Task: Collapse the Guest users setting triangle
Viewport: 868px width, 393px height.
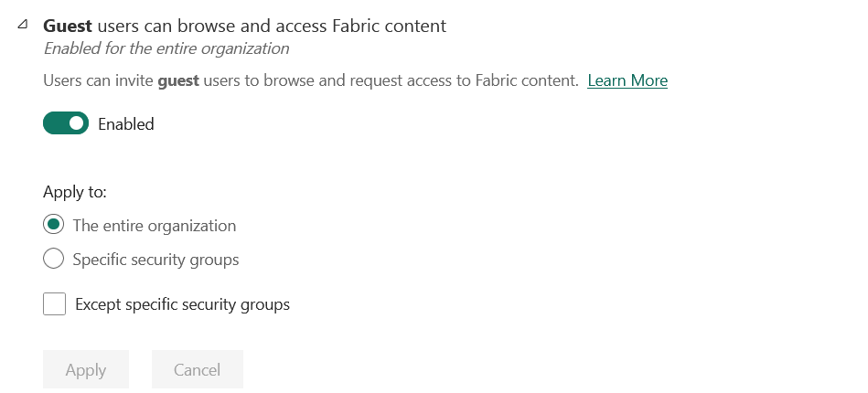Action: click(x=23, y=26)
